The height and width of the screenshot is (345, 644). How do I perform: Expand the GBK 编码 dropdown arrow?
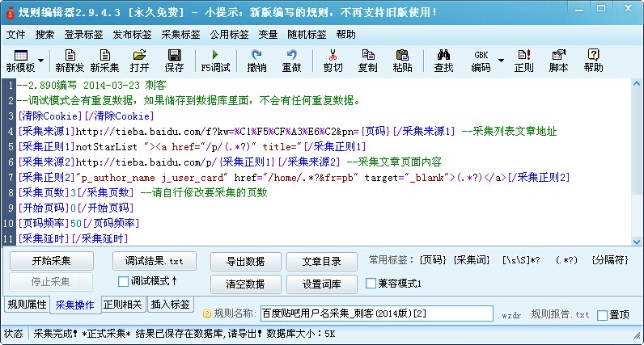click(x=501, y=61)
